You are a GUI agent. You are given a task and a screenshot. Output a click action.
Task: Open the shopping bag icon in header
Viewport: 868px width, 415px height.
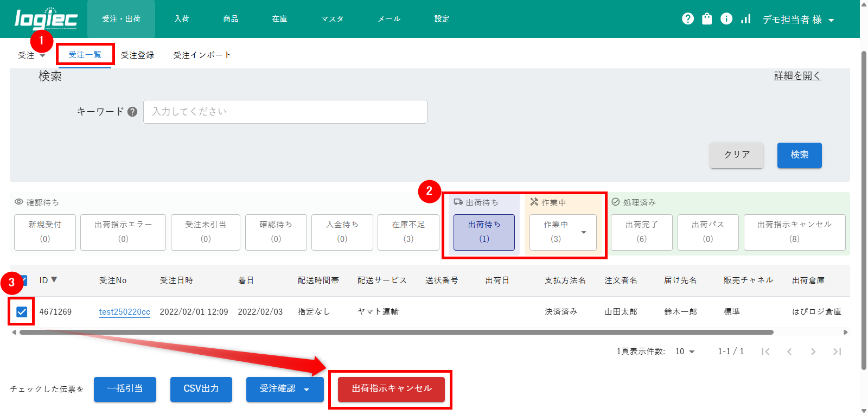[706, 19]
